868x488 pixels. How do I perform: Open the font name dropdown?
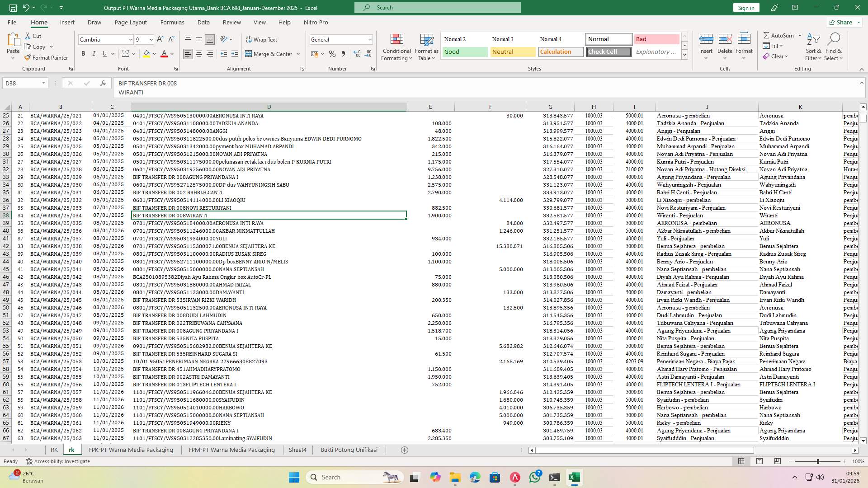131,39
